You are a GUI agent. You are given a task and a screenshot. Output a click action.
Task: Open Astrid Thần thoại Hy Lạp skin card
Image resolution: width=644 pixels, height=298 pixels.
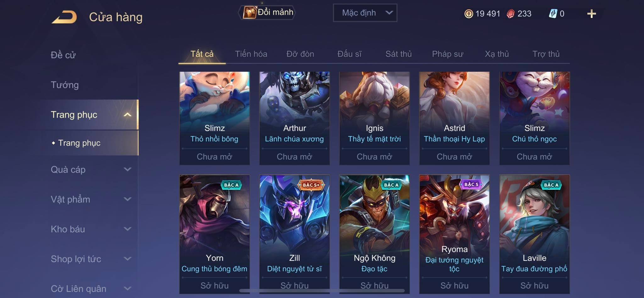click(x=454, y=118)
